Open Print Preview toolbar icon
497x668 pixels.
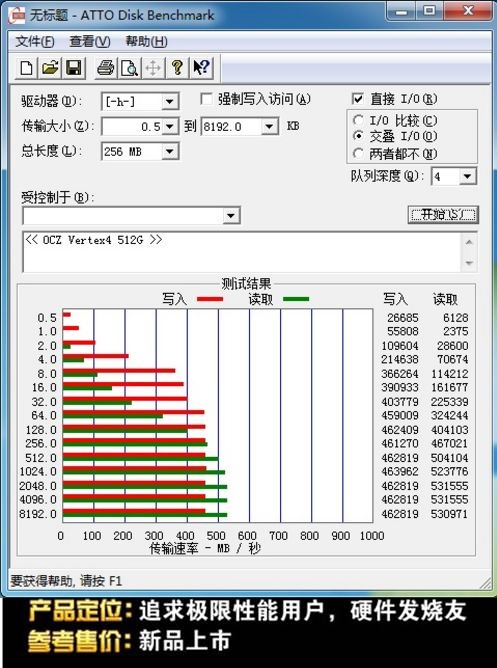pos(129,68)
